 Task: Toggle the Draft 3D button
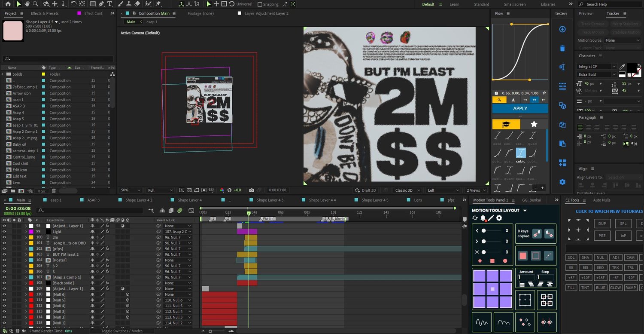tap(366, 190)
